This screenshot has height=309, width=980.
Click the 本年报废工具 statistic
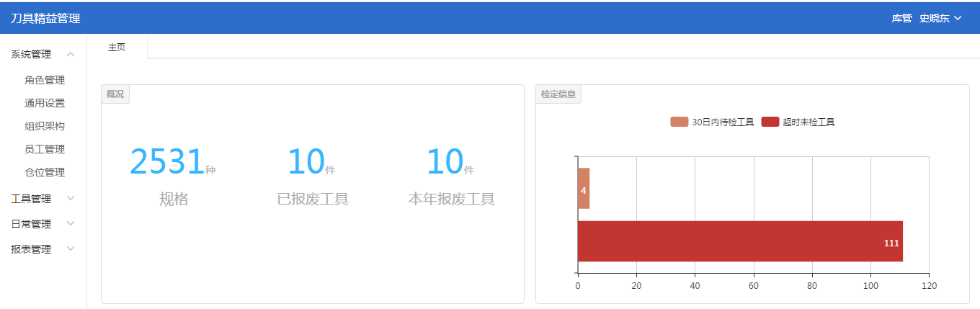tap(451, 199)
